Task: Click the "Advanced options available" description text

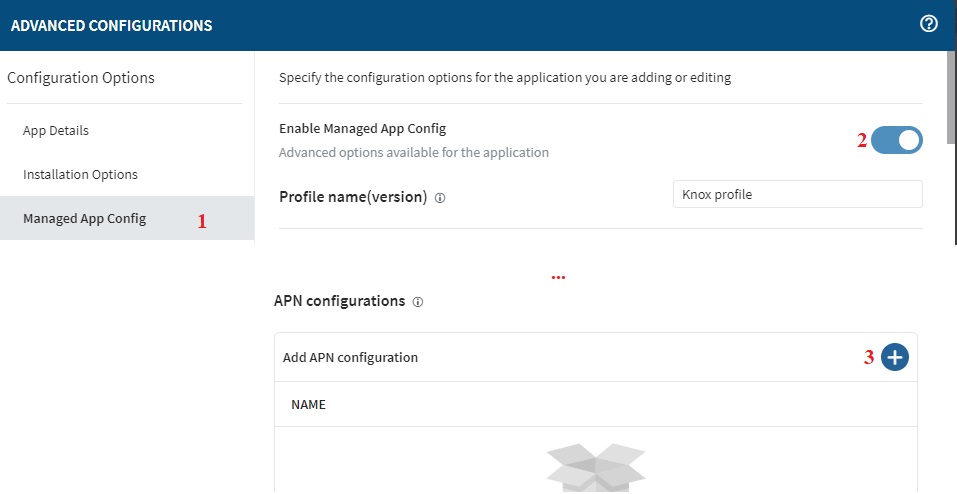Action: pyautogui.click(x=413, y=153)
